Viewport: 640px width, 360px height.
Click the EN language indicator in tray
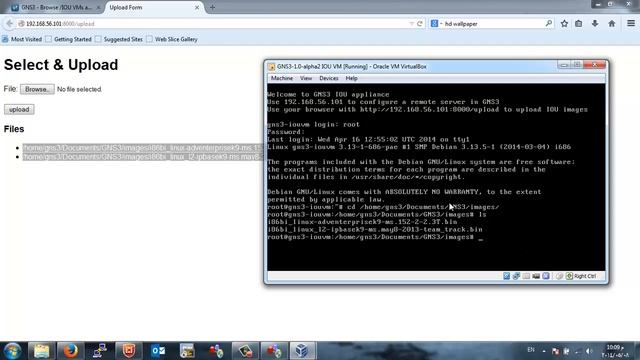pos(531,350)
